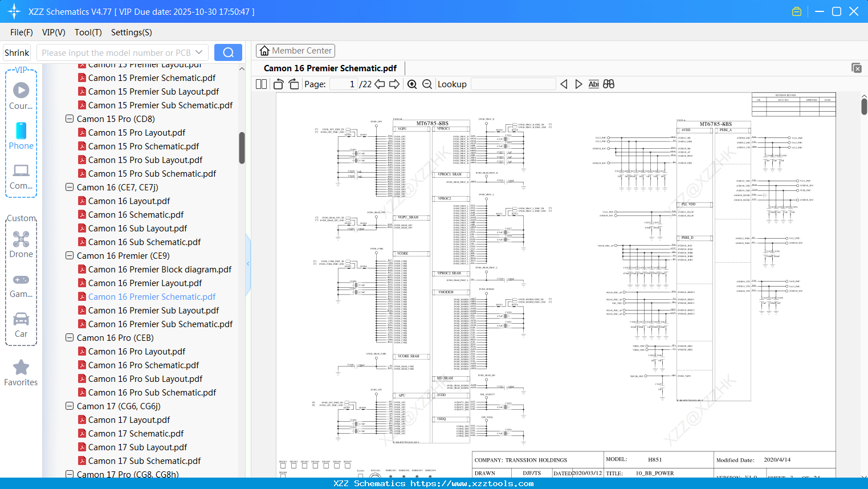Screen dimensions: 868x489
Task: Click the file tree vertical scrollbar thumb
Action: (242, 148)
